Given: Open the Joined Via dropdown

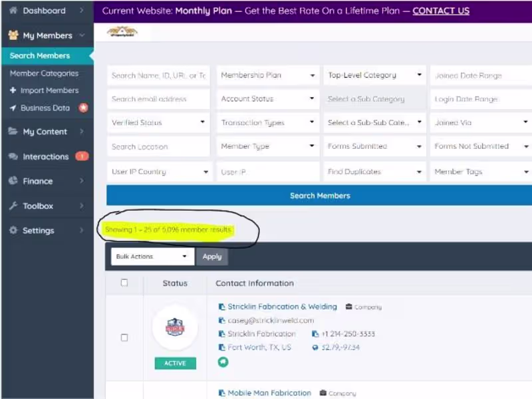Looking at the screenshot, I should [481, 122].
